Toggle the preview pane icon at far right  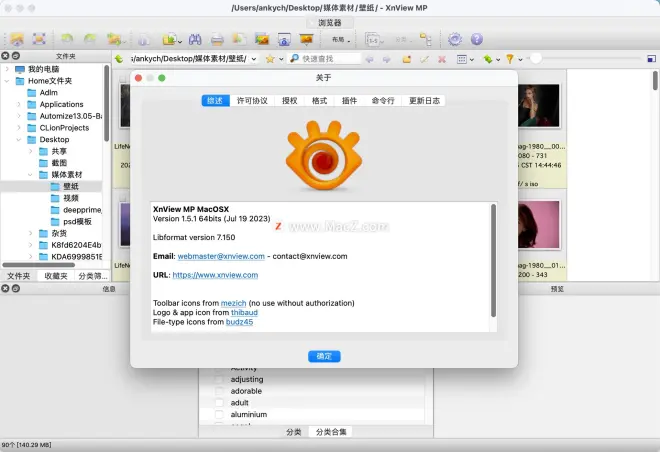[x=651, y=59]
